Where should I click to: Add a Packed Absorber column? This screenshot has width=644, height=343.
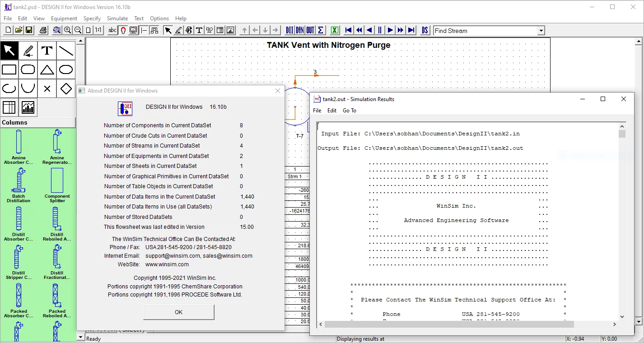point(19,300)
